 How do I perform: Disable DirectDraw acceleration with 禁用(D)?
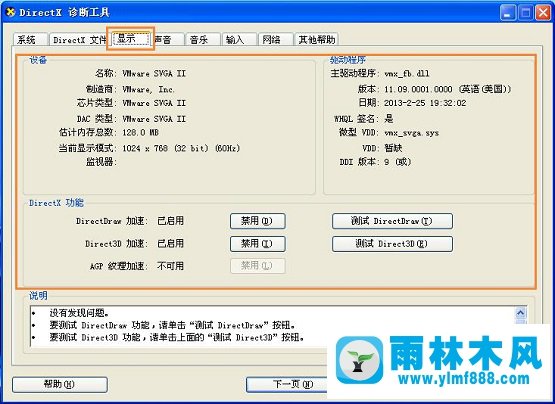[257, 221]
